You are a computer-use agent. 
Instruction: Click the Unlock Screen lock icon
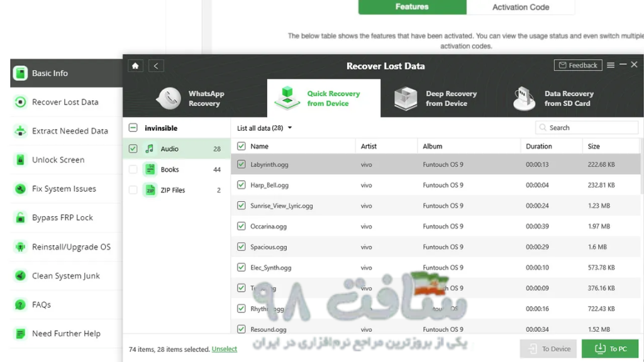pos(20,160)
